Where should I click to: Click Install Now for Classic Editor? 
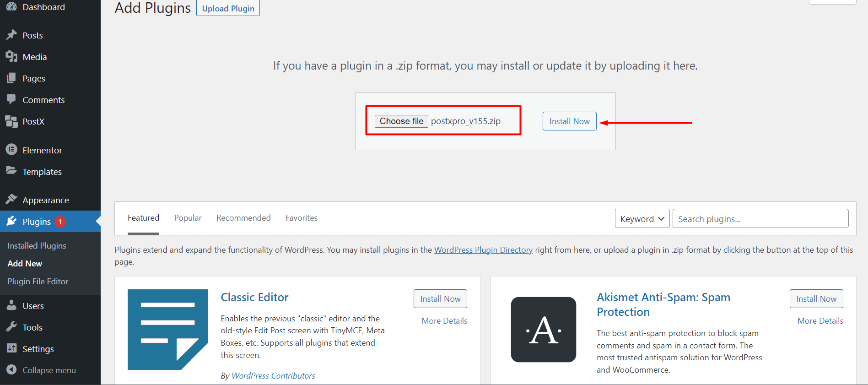coord(440,299)
